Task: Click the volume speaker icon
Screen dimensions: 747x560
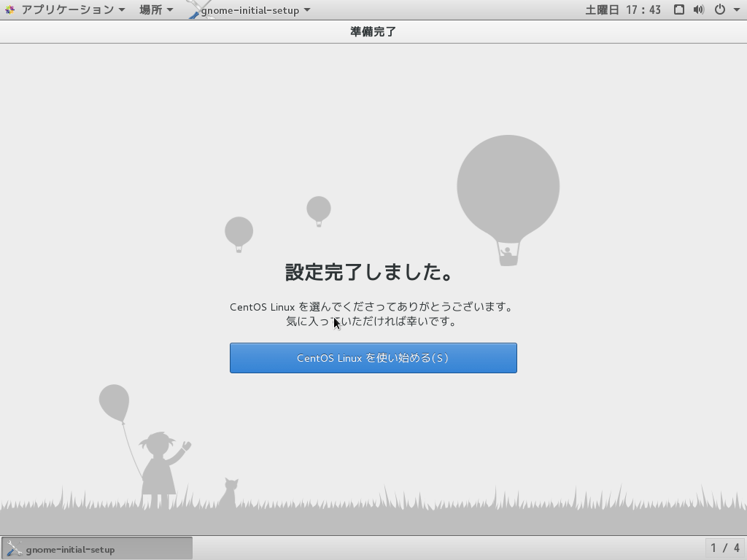Action: [698, 10]
